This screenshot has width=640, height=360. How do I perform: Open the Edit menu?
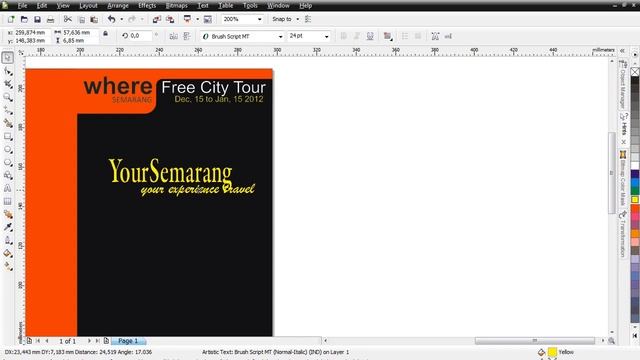[x=42, y=6]
